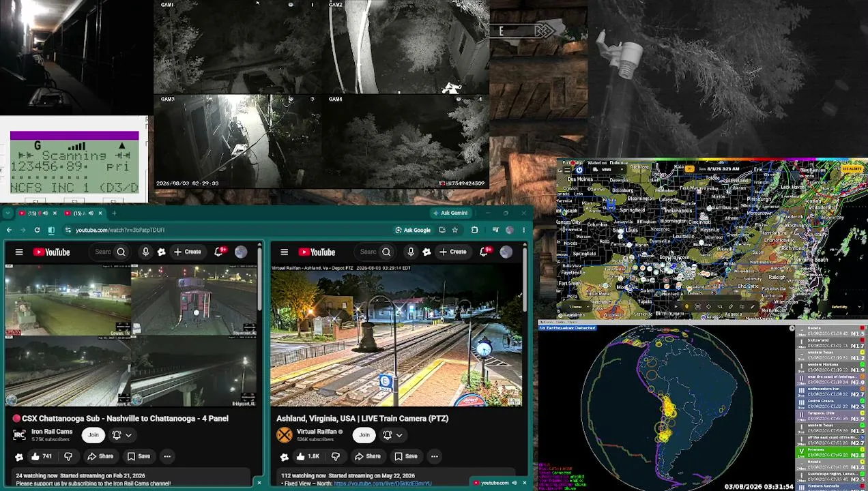The width and height of the screenshot is (868, 491).
Task: Expand notification options chevron beside Iron Rail Cams Join
Action: [128, 434]
